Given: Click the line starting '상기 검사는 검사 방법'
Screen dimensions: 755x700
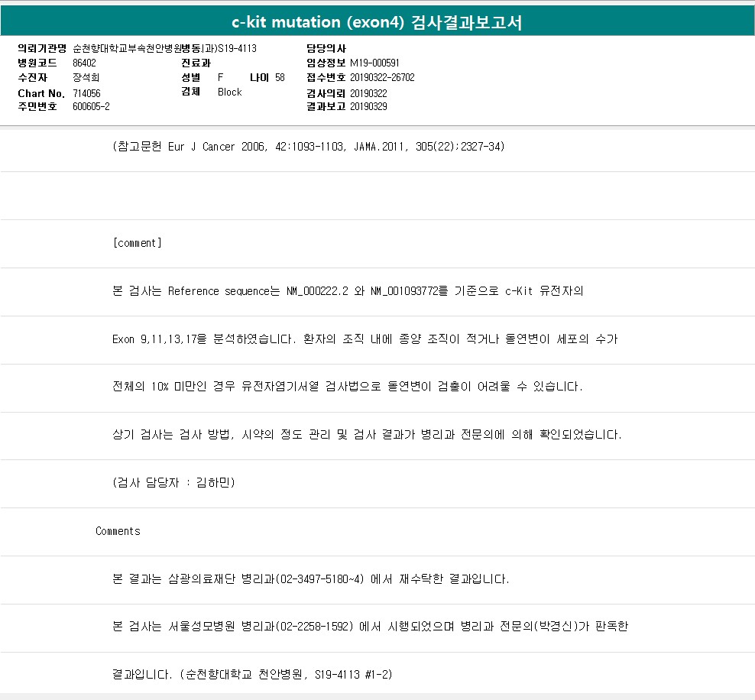Looking at the screenshot, I should (x=367, y=434).
